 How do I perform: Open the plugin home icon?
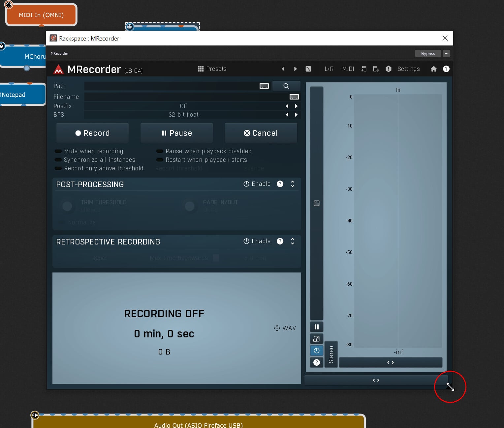pyautogui.click(x=433, y=69)
